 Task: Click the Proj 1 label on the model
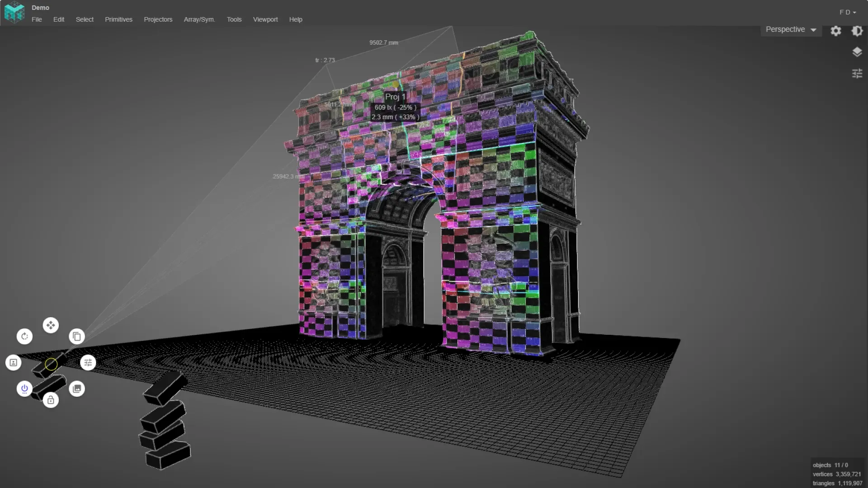(x=395, y=96)
